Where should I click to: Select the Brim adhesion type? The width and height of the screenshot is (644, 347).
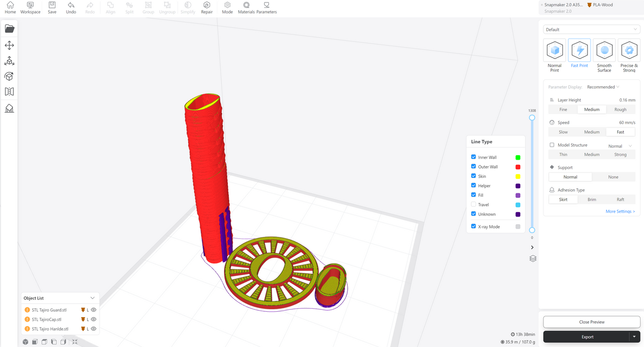click(x=591, y=199)
